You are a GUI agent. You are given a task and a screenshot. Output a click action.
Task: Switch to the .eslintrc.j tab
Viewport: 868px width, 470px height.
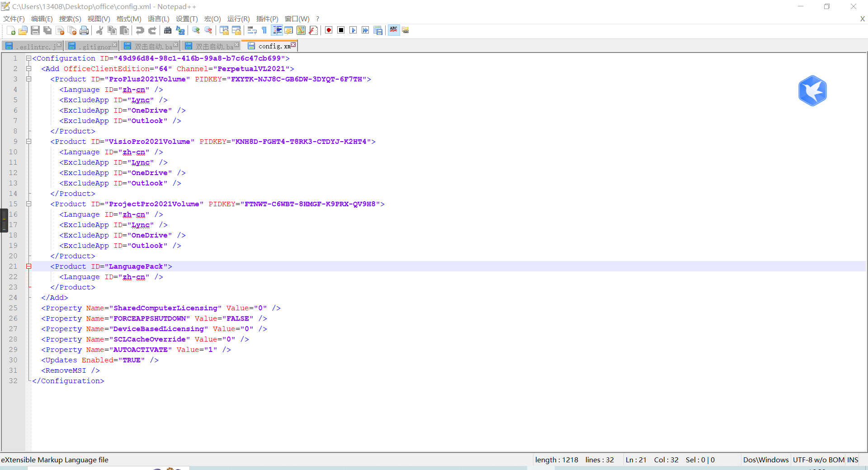(x=34, y=46)
